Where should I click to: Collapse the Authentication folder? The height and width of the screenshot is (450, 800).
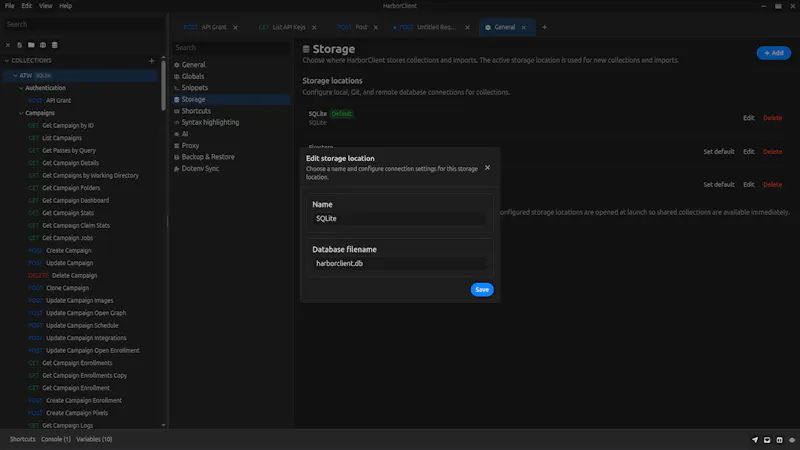pyautogui.click(x=21, y=88)
